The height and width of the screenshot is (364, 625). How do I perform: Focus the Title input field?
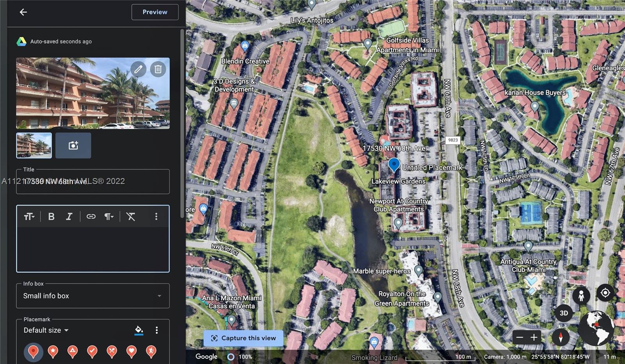point(93,182)
